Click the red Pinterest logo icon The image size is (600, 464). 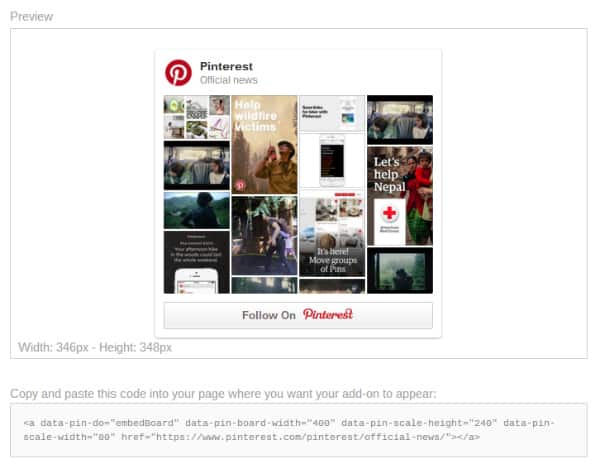178,73
